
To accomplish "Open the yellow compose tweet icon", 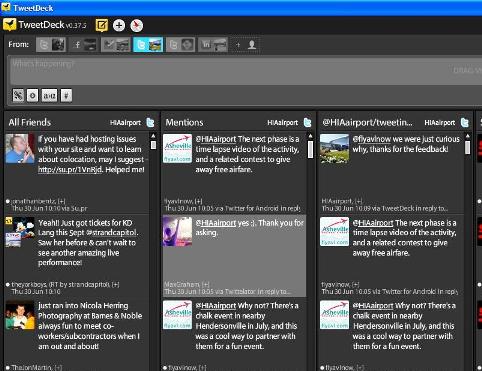I will [102, 25].
